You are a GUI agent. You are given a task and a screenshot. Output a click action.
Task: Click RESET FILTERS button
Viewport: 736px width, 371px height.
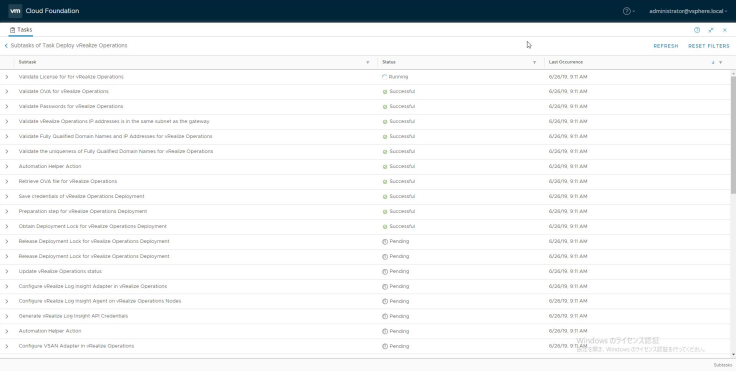point(709,46)
